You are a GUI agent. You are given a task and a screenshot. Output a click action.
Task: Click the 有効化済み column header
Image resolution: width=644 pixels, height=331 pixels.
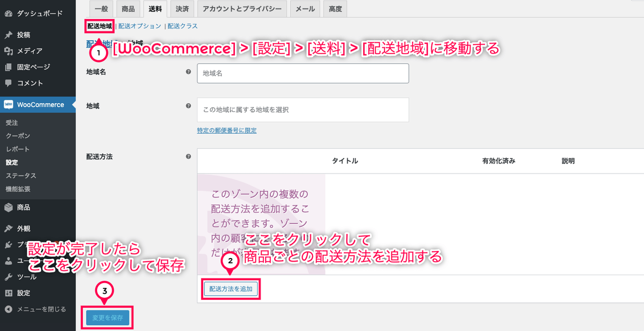(499, 161)
